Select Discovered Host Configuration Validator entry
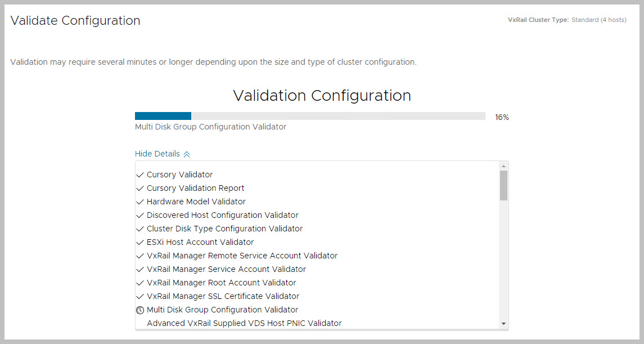The height and width of the screenshot is (344, 644). click(x=222, y=215)
